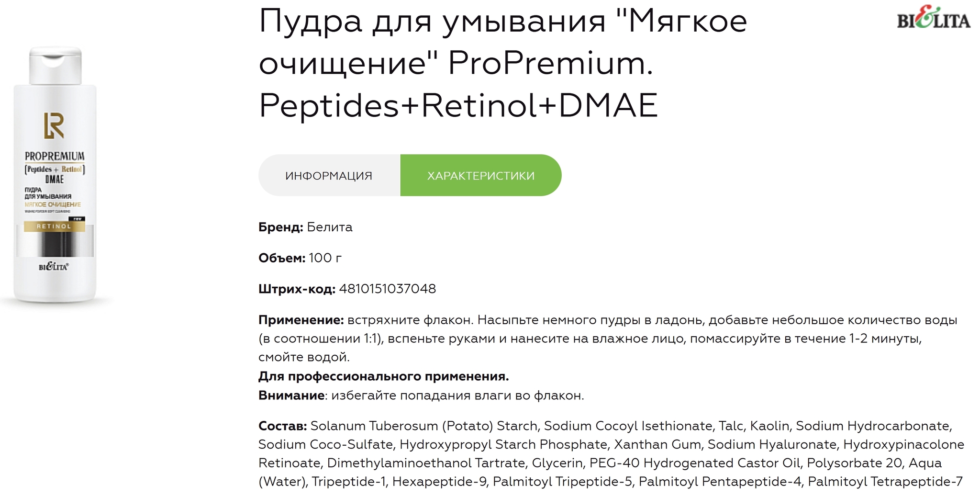
Task: Click the PROPREMIUM label on bottle
Action: point(55,156)
